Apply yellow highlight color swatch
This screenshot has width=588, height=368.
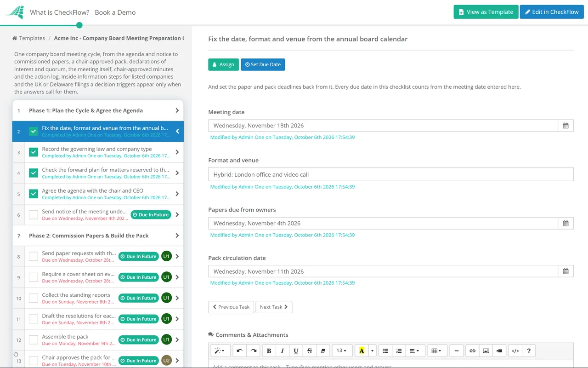[x=362, y=351]
